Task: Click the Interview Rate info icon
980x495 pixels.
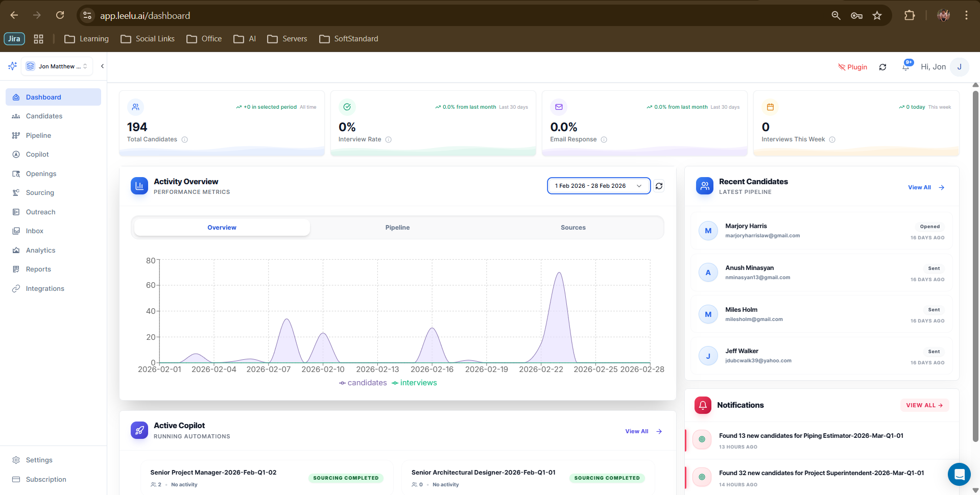Action: point(389,140)
